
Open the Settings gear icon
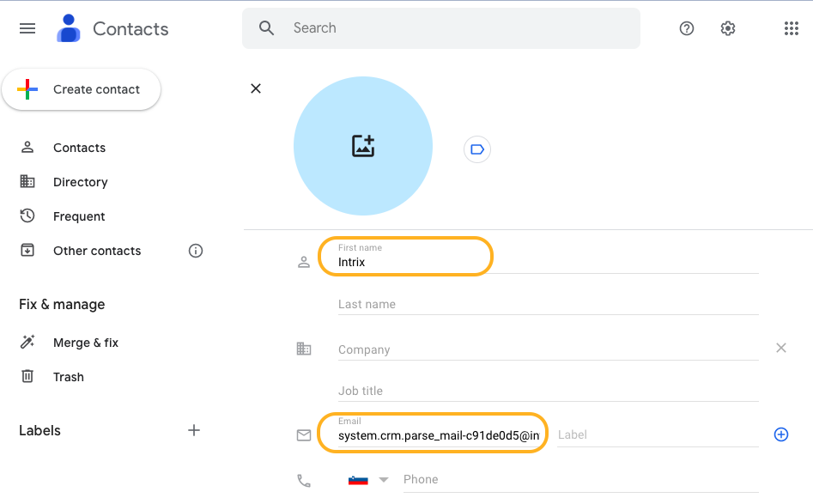tap(728, 28)
